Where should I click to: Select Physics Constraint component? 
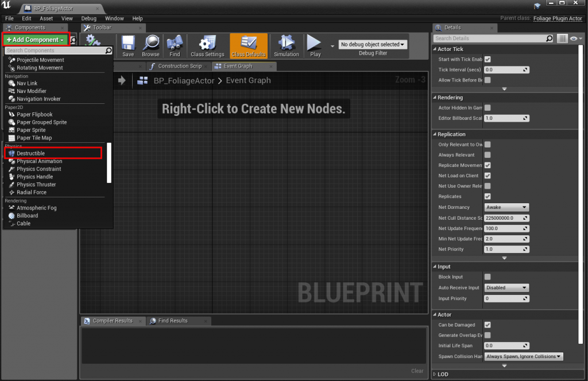pyautogui.click(x=38, y=169)
